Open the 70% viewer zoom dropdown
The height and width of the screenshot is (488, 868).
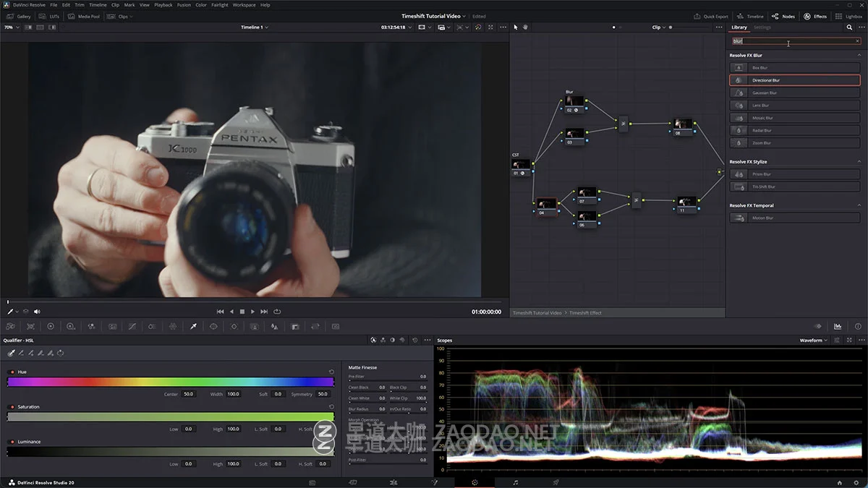(x=10, y=27)
